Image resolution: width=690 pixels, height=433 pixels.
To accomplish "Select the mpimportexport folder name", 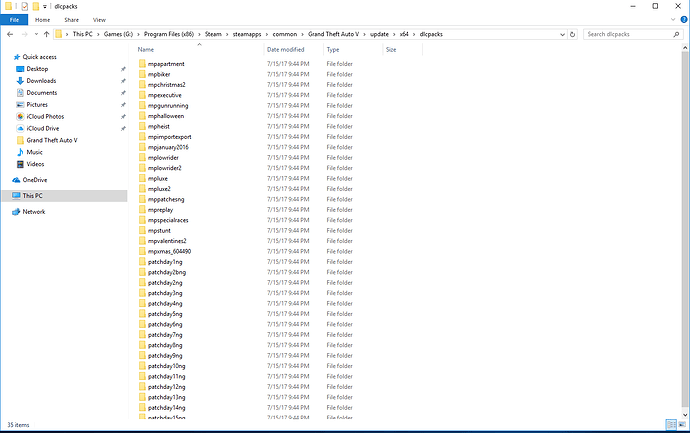I will 169,137.
